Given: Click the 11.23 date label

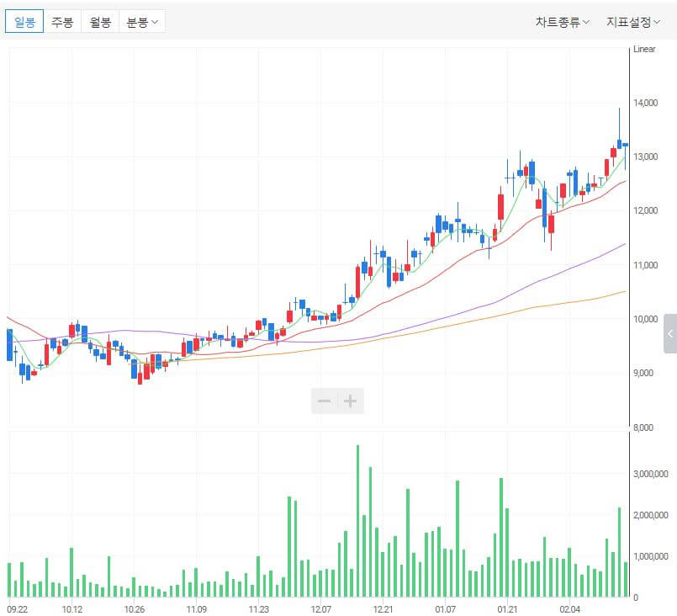Looking at the screenshot, I should coord(259,609).
